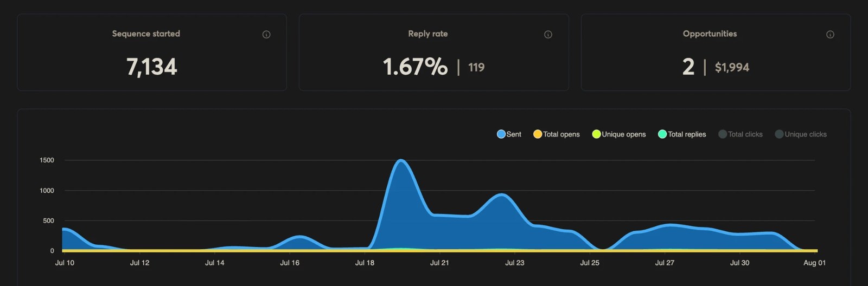Toggle the Total replies legend series
Viewport: 868px width, 286px height.
click(x=682, y=134)
